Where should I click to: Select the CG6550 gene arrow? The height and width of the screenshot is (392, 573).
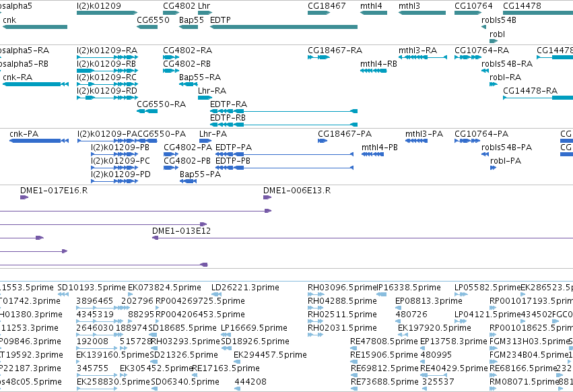[147, 27]
